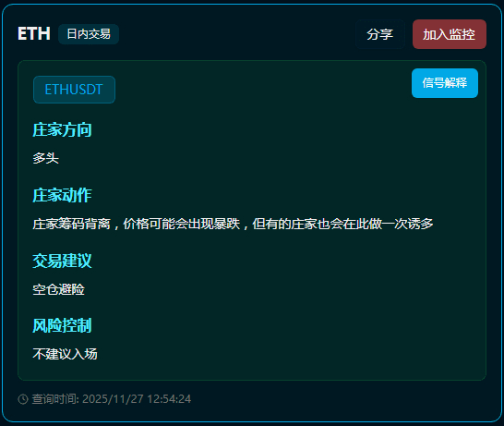Click the 诱多 phrase at sentence end
This screenshot has width=504, height=426.
tap(420, 224)
